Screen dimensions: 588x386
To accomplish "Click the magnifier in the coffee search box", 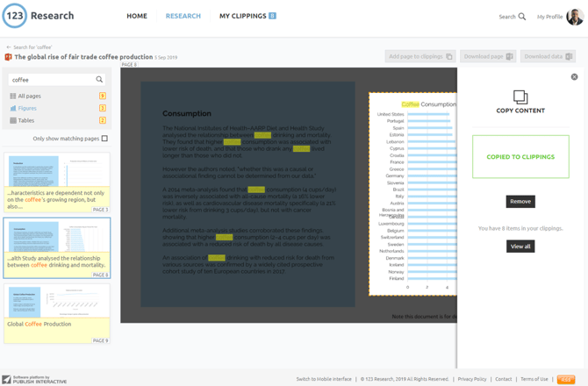I will pyautogui.click(x=99, y=80).
